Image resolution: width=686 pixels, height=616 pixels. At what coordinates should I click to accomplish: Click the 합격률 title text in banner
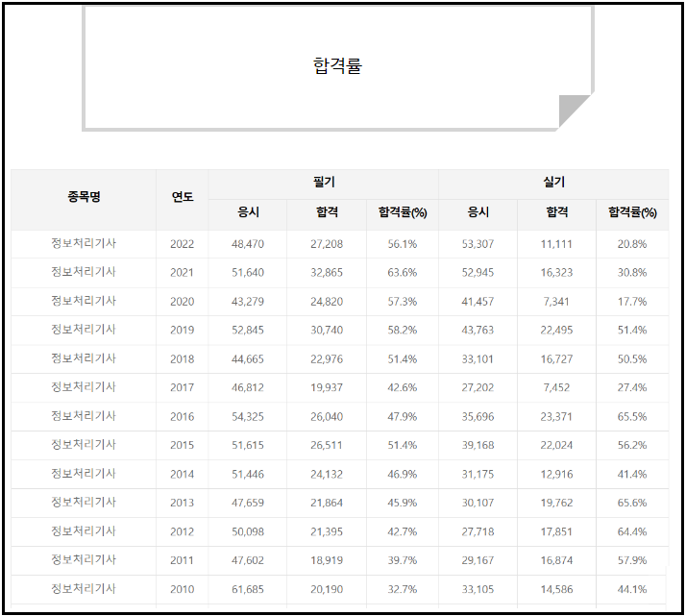point(337,66)
